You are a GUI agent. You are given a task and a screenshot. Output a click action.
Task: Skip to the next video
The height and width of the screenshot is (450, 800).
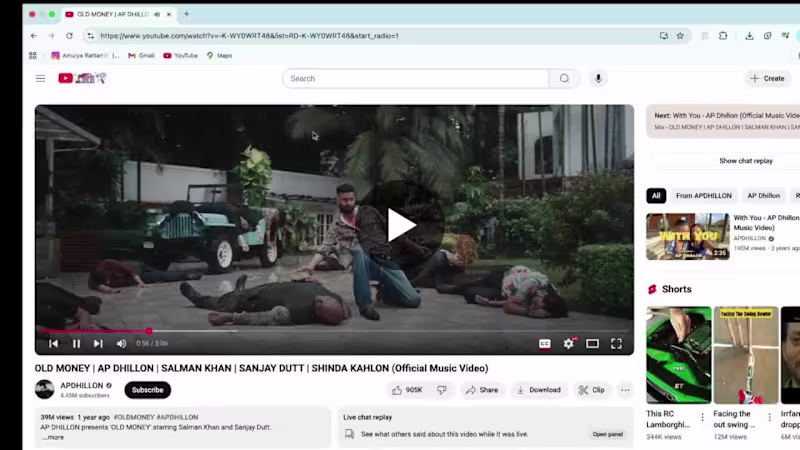[x=98, y=344]
